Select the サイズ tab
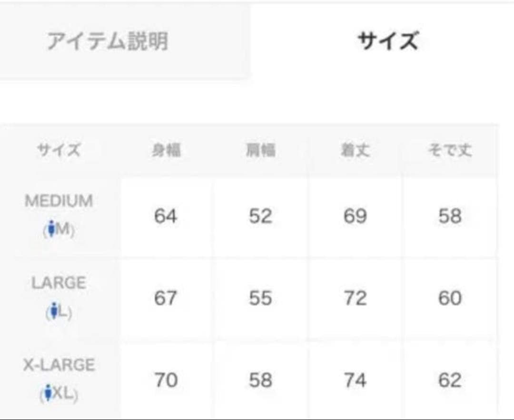This screenshot has width=514, height=420. point(388,40)
